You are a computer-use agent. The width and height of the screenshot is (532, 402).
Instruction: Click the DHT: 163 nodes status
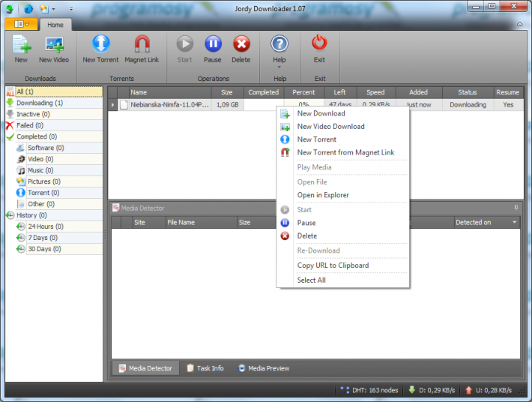369,390
